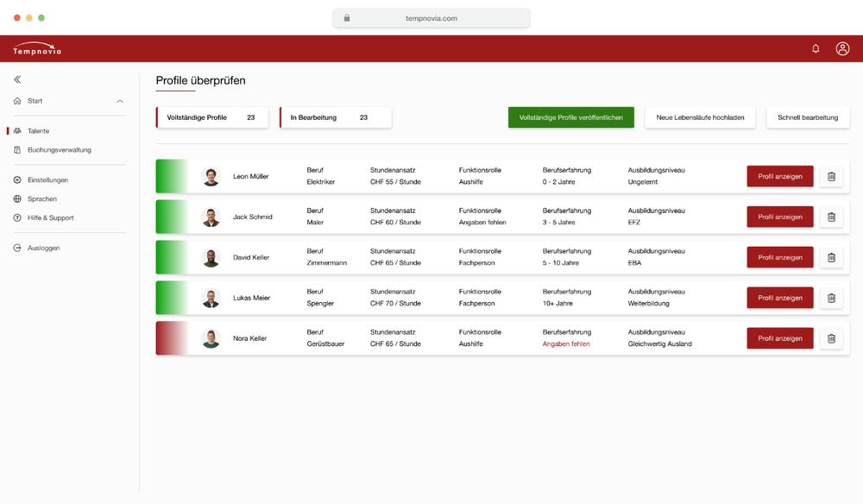
Task: Show profile of Leon Müller
Action: tap(780, 176)
